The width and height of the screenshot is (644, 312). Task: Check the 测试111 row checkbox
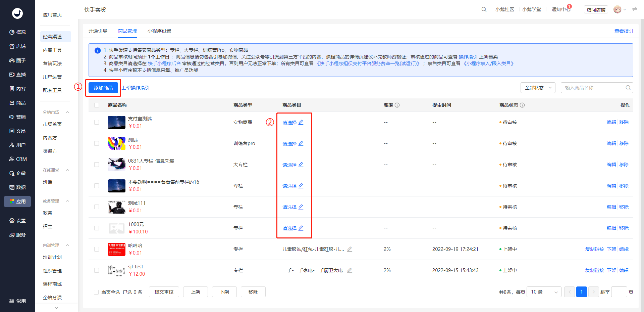[x=97, y=207]
